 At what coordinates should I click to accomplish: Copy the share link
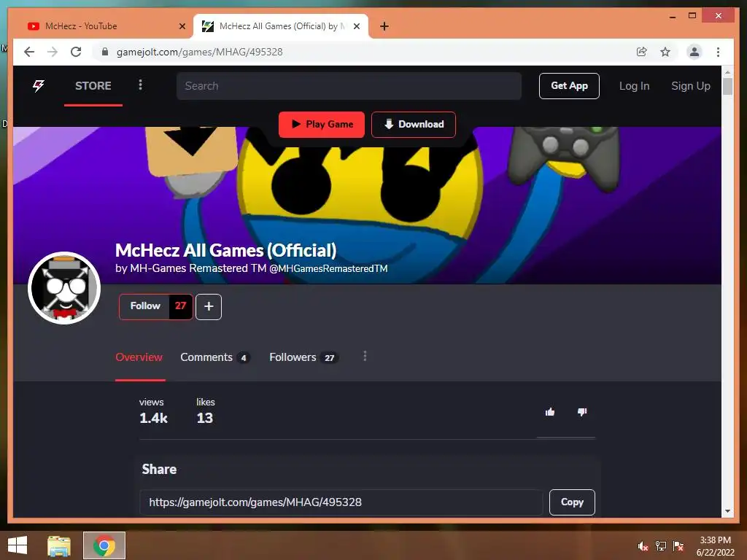(572, 502)
